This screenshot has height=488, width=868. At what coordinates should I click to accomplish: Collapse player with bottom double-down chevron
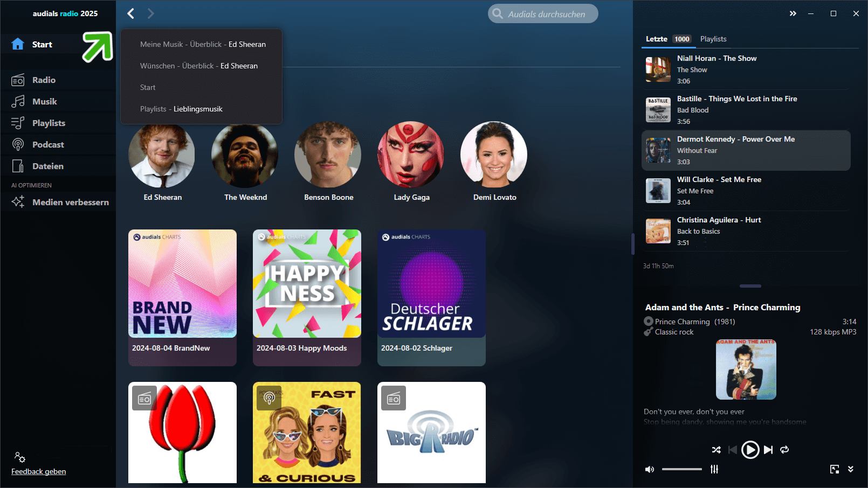click(851, 469)
